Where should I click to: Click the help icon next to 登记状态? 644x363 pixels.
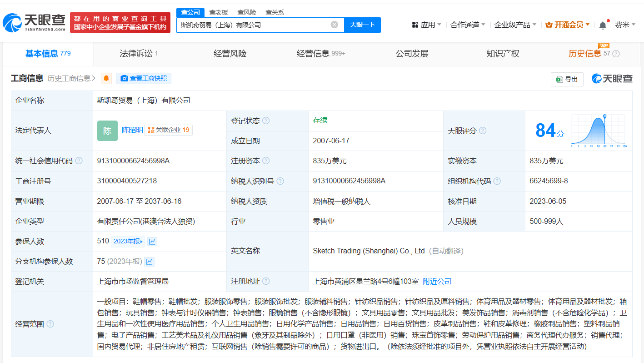pos(266,121)
